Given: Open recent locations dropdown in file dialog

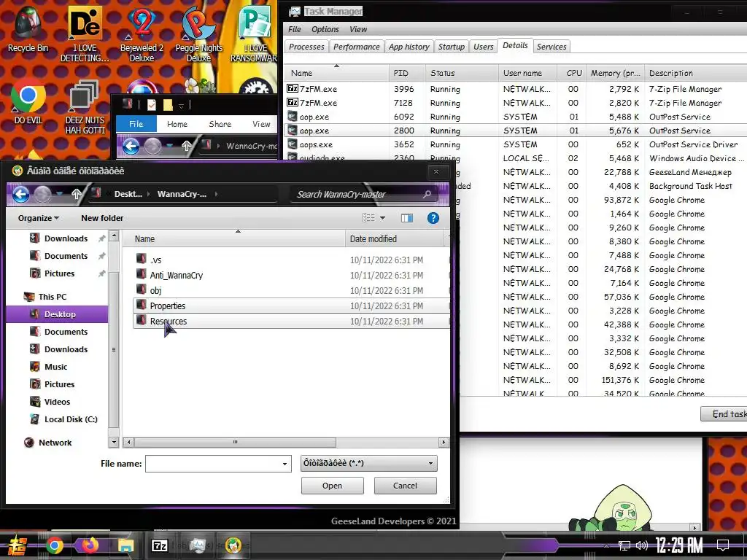Looking at the screenshot, I should point(60,194).
